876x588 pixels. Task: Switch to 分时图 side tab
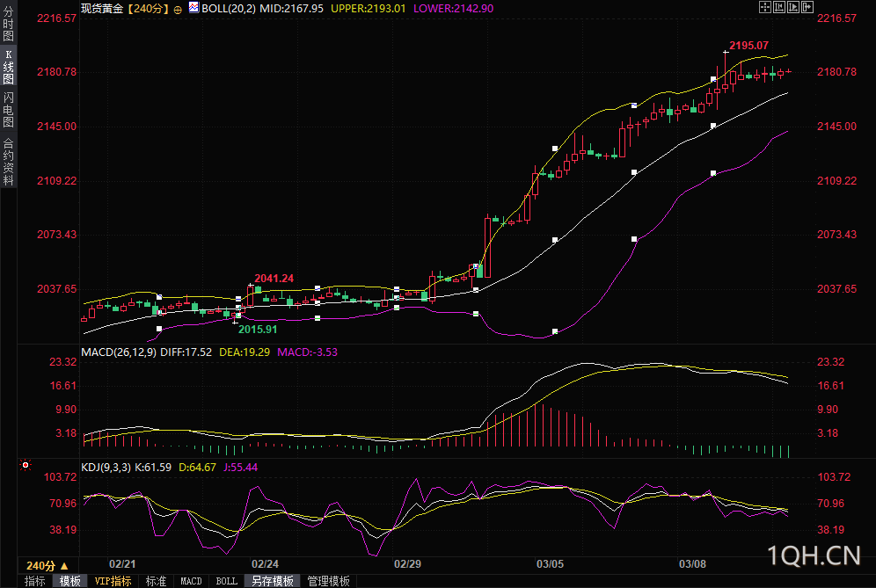coord(8,25)
